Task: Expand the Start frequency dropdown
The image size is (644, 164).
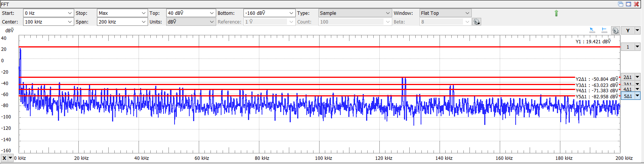Action: pyautogui.click(x=70, y=13)
